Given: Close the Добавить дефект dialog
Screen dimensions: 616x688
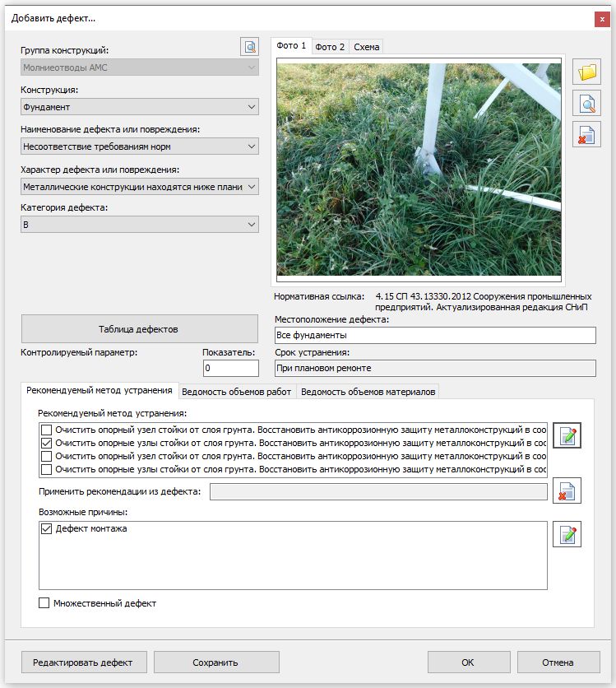Looking at the screenshot, I should coord(602,19).
